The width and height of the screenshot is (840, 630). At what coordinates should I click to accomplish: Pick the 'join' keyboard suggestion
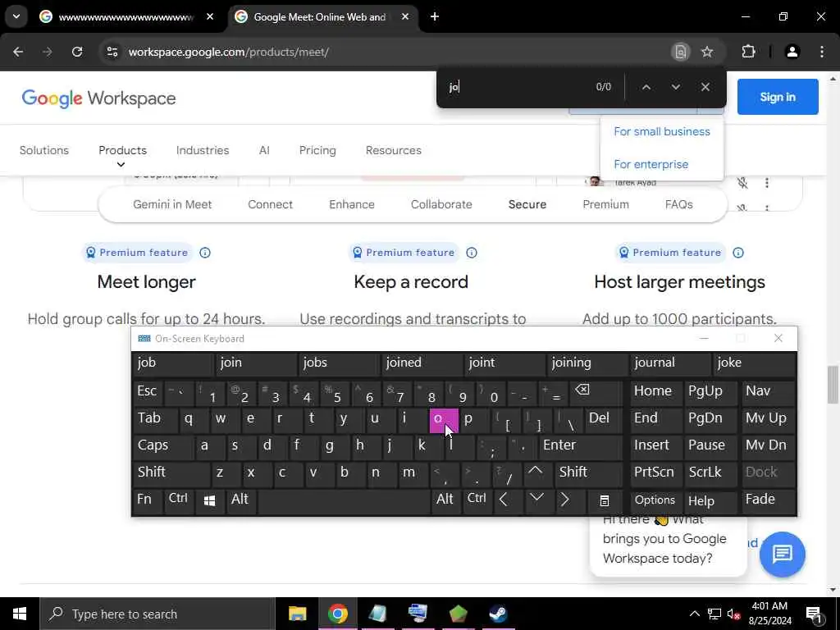click(255, 363)
